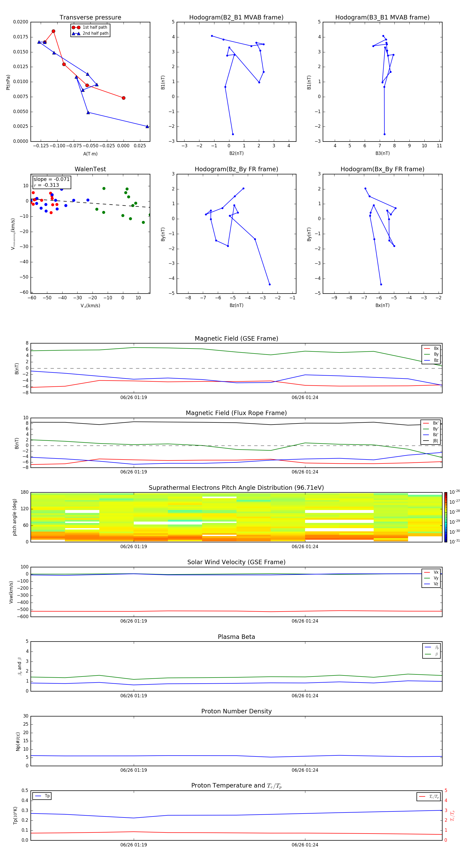
Task: Click 'Hodogram(B2_B1 MVAB frame)' title
Action: click(x=236, y=18)
